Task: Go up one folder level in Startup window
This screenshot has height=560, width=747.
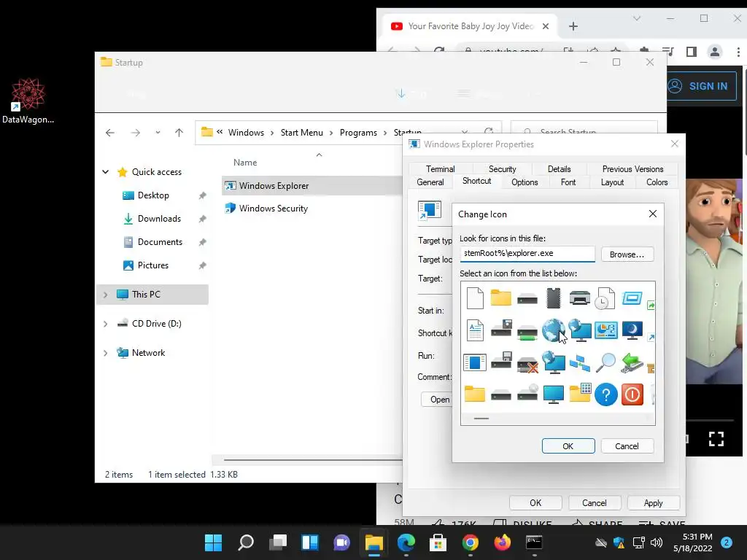Action: [179, 133]
